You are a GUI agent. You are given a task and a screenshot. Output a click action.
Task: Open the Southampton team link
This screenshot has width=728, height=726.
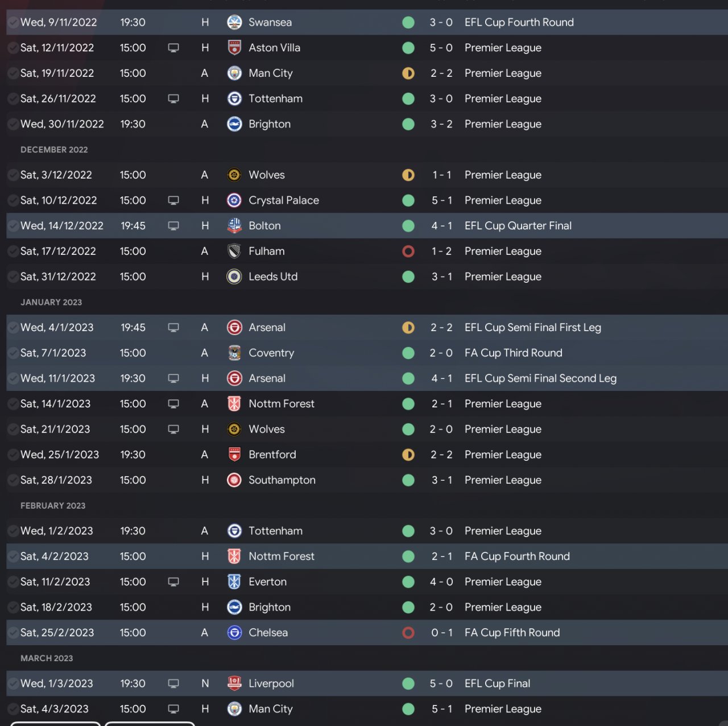282,480
